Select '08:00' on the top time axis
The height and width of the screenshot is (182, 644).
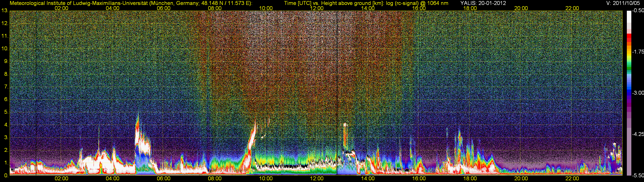point(215,8)
